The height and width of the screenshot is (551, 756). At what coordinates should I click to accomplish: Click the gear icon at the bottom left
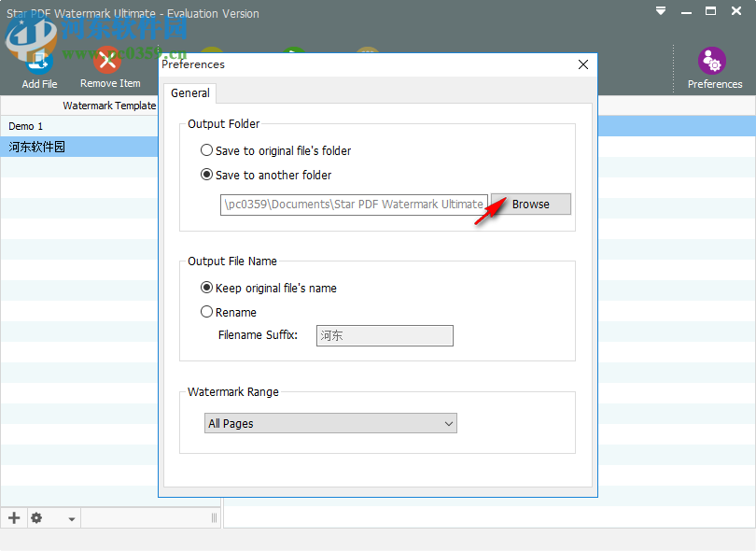[35, 517]
